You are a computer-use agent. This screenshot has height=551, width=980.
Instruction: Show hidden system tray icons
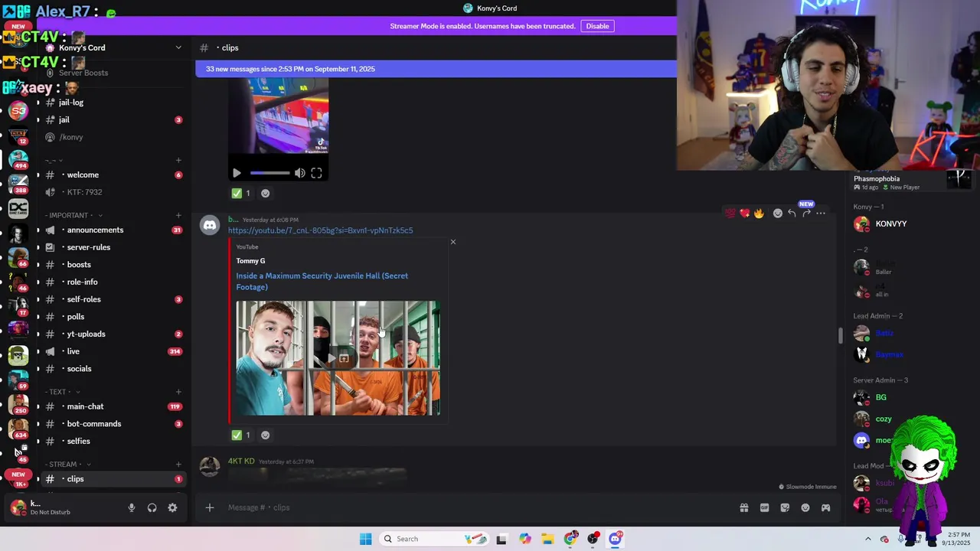pos(867,539)
